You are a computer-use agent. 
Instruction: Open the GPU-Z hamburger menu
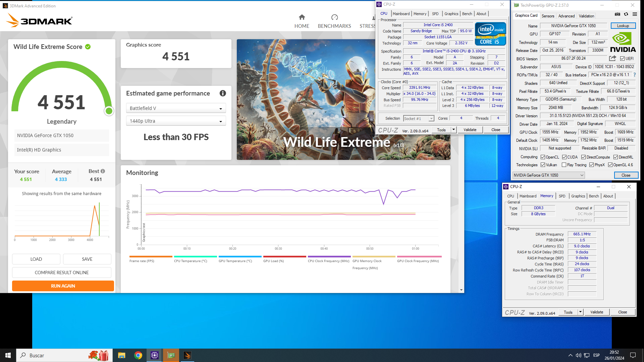click(635, 14)
